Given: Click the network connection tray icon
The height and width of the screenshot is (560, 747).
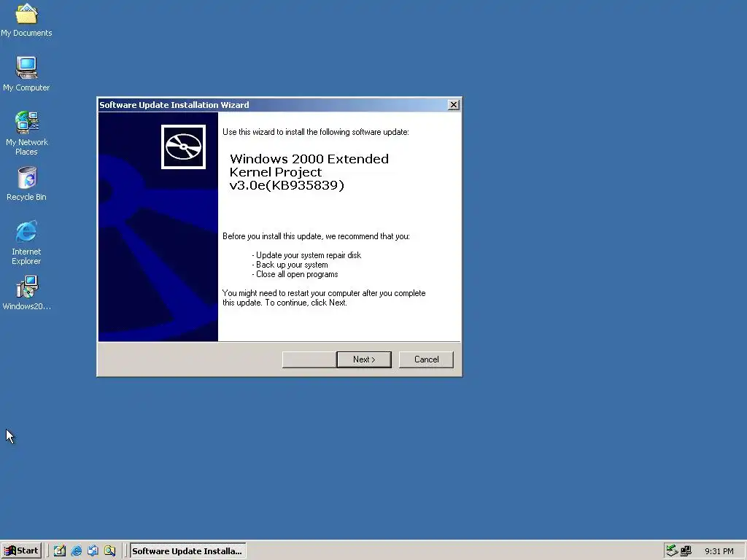Looking at the screenshot, I should pyautogui.click(x=686, y=551).
